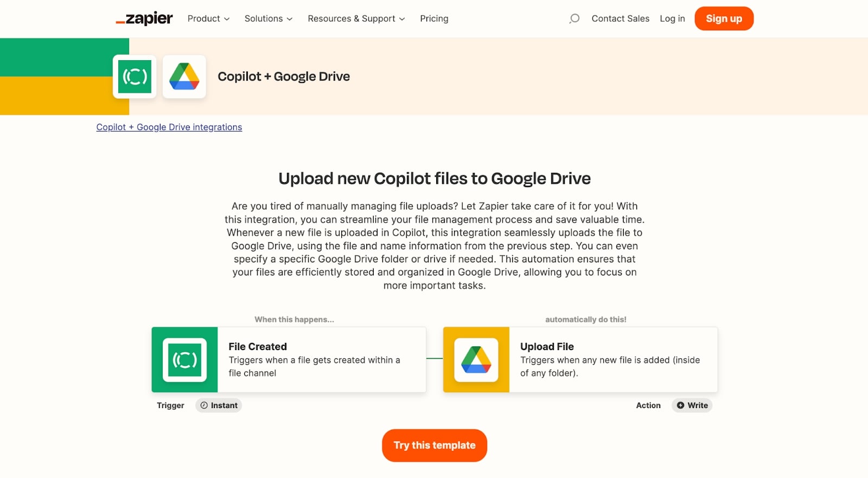The height and width of the screenshot is (478, 868).
Task: Select the Copilot icon in File Created card
Action: point(184,360)
